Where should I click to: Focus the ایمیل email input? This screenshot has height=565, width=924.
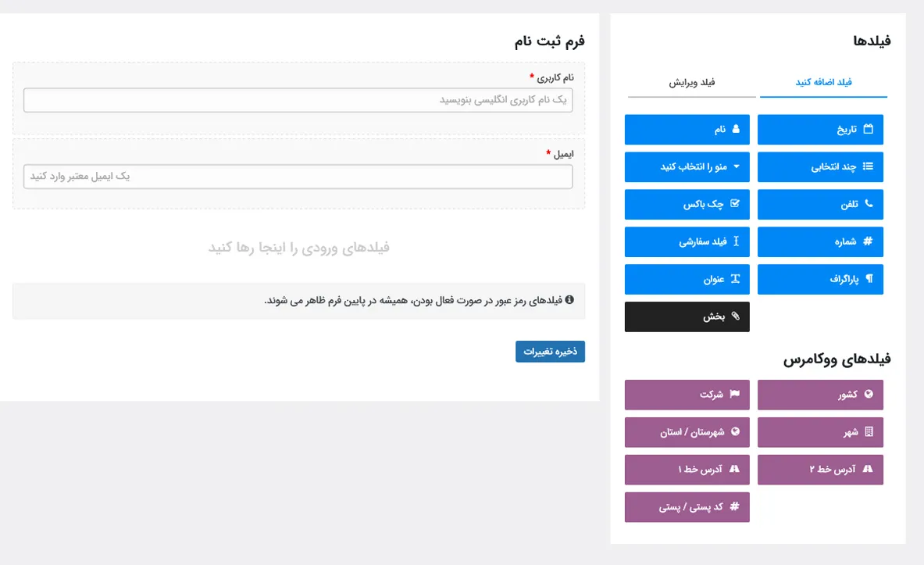tap(298, 177)
